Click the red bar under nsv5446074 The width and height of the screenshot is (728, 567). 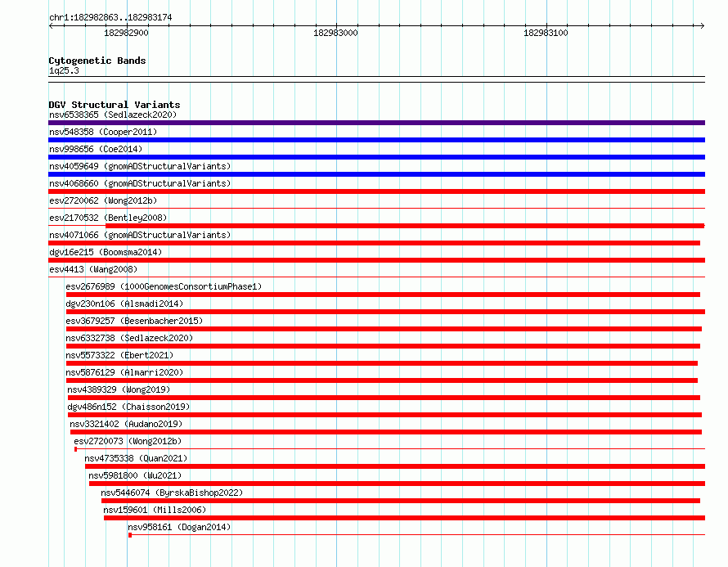pyautogui.click(x=401, y=501)
